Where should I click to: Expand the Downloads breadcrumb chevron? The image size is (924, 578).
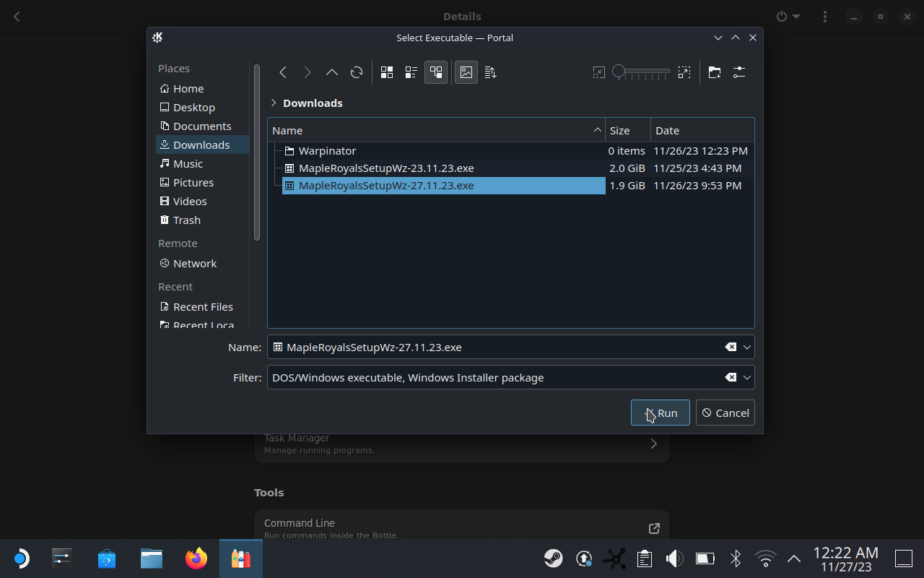click(274, 103)
